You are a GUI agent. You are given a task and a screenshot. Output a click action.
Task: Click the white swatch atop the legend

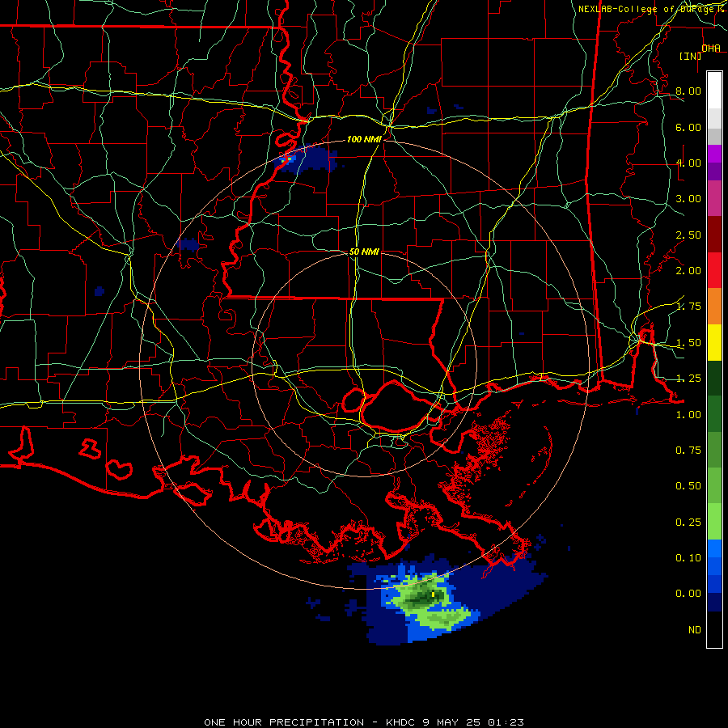coord(714,90)
